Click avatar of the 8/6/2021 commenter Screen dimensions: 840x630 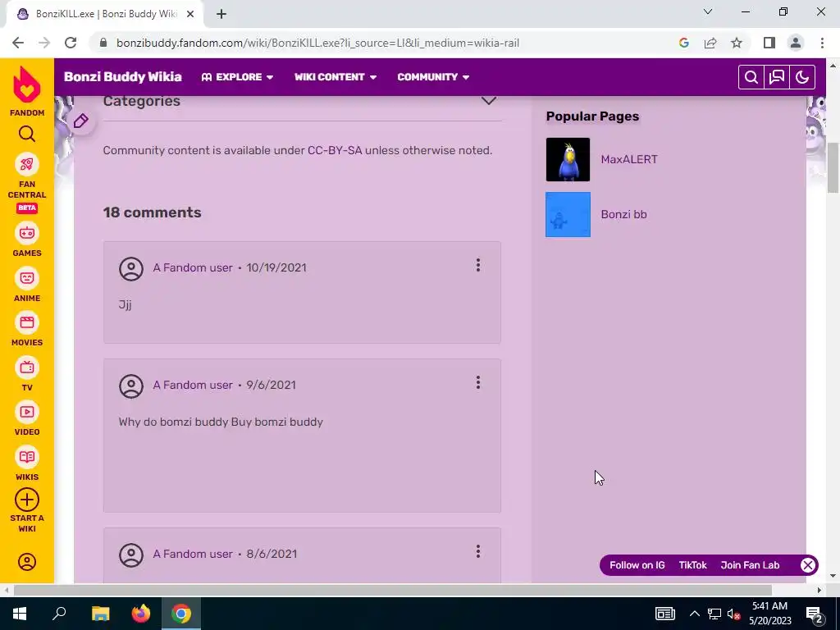(x=131, y=555)
